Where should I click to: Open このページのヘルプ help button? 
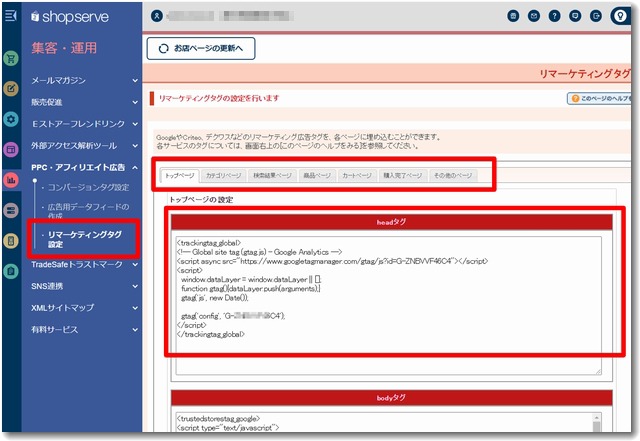599,98
